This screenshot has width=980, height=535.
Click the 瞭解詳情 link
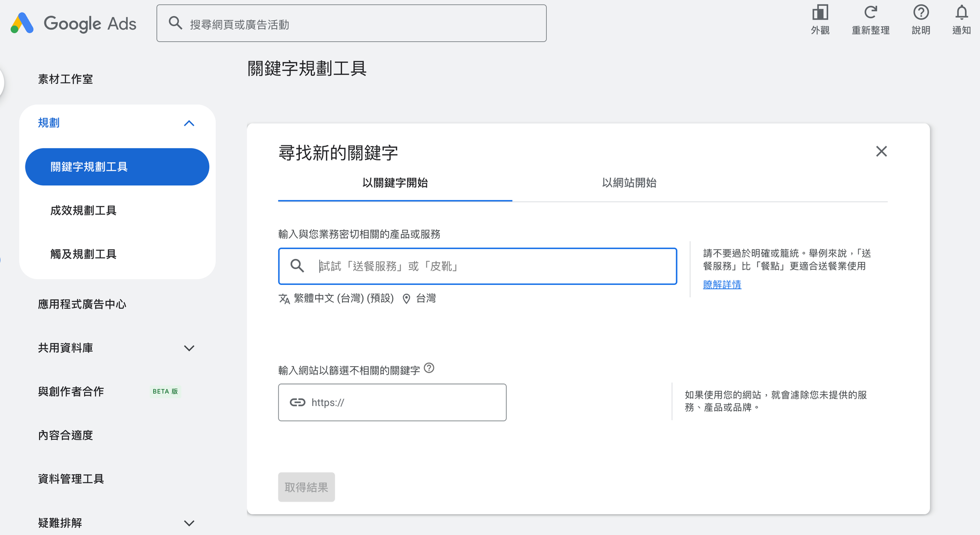tap(722, 285)
